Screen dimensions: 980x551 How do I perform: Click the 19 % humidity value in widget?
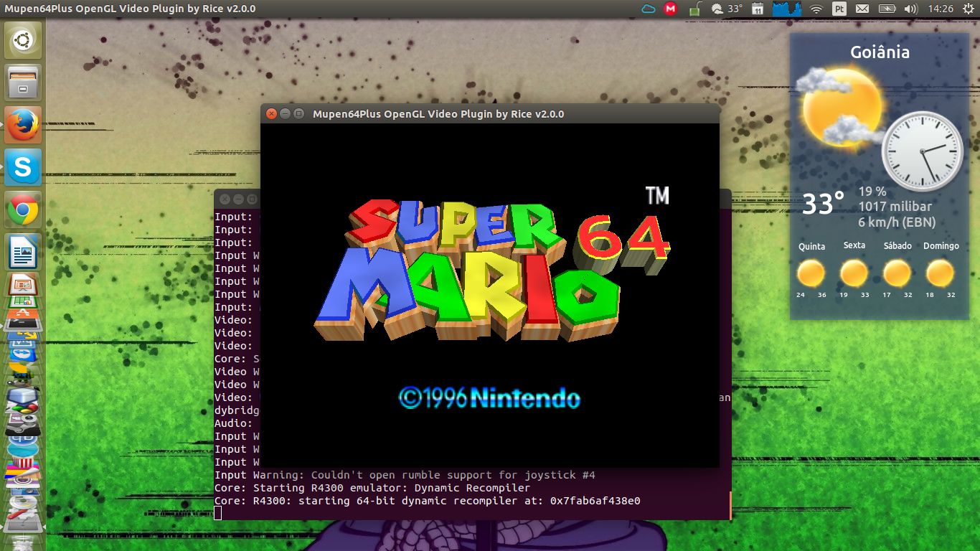pos(872,192)
